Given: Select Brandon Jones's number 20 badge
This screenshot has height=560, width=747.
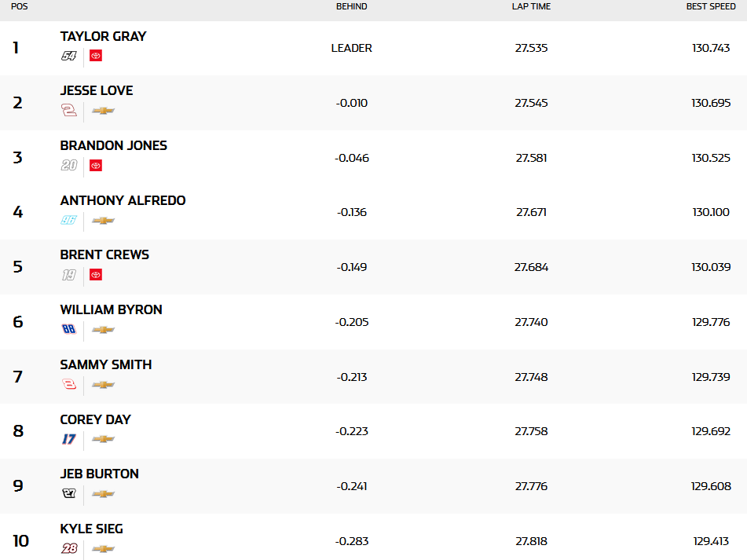Looking at the screenshot, I should coord(69,166).
